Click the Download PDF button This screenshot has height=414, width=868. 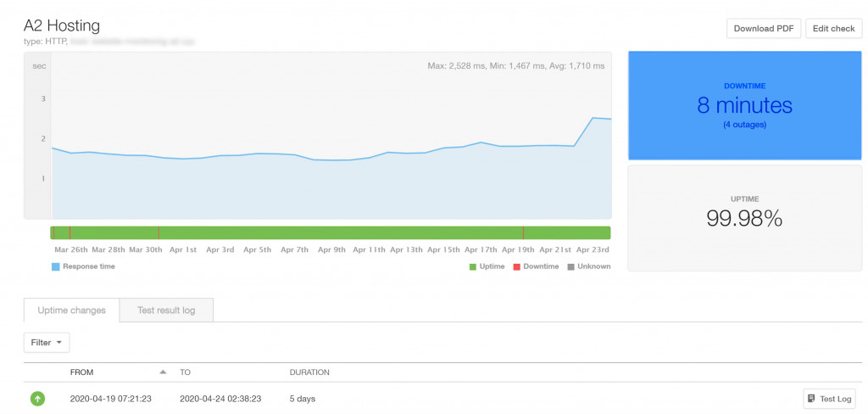tap(763, 28)
